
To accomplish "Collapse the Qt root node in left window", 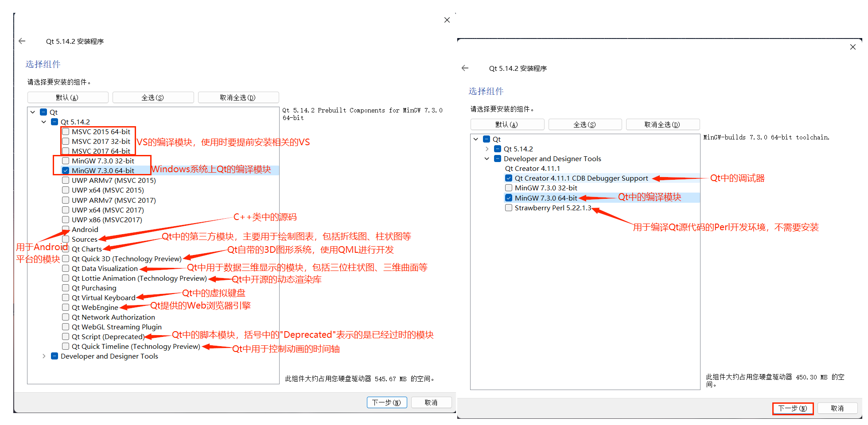I will click(x=33, y=112).
